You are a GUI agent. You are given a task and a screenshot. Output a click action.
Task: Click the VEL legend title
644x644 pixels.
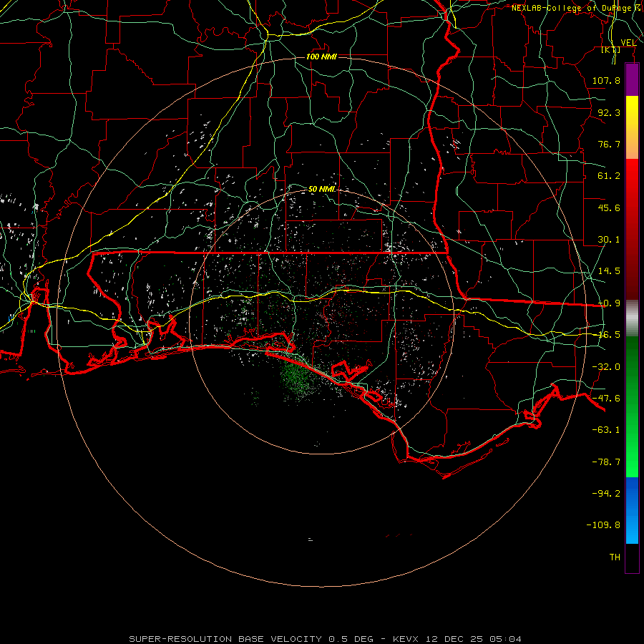tap(628, 42)
